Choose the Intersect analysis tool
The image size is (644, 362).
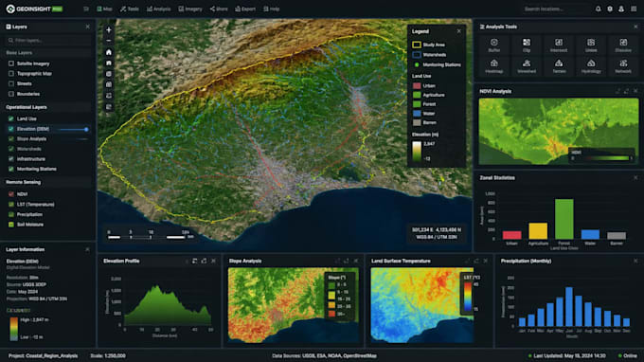point(559,45)
